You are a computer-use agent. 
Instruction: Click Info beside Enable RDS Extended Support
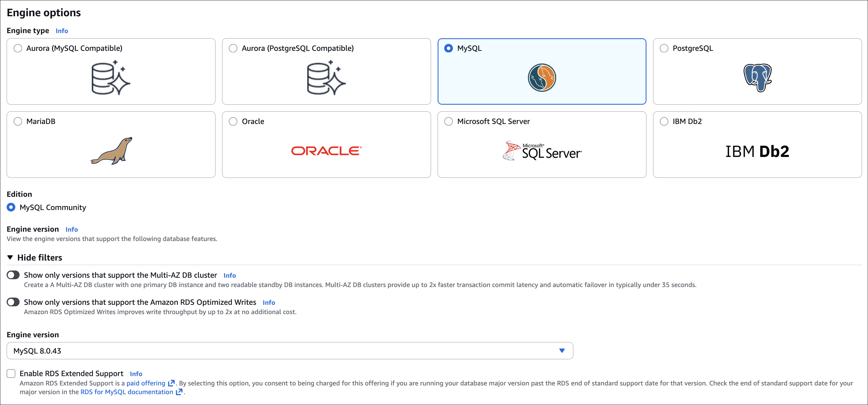[x=136, y=374]
